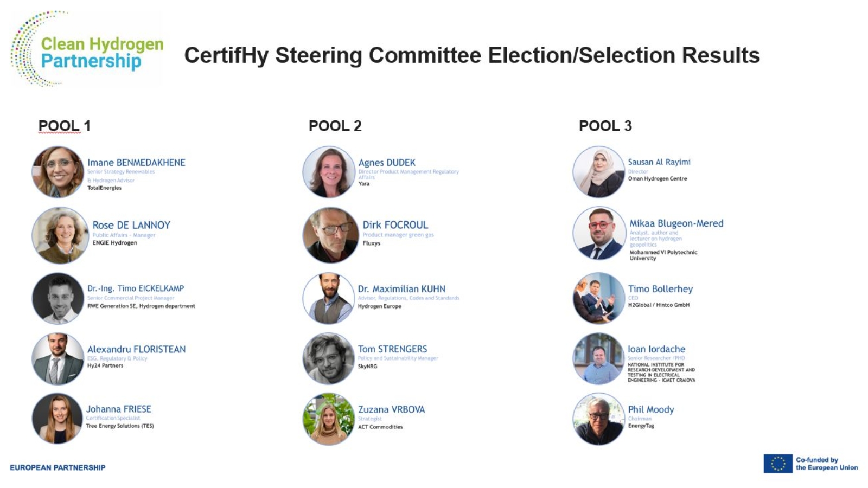Click Timo EICKELKAMP's black-and-white photo
868x488 pixels.
coord(58,298)
